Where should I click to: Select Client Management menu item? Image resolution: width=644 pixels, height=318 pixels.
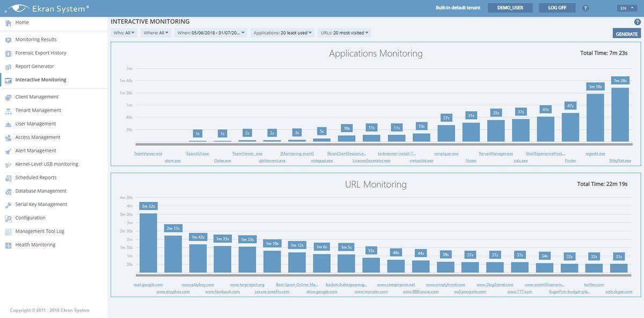pos(37,97)
